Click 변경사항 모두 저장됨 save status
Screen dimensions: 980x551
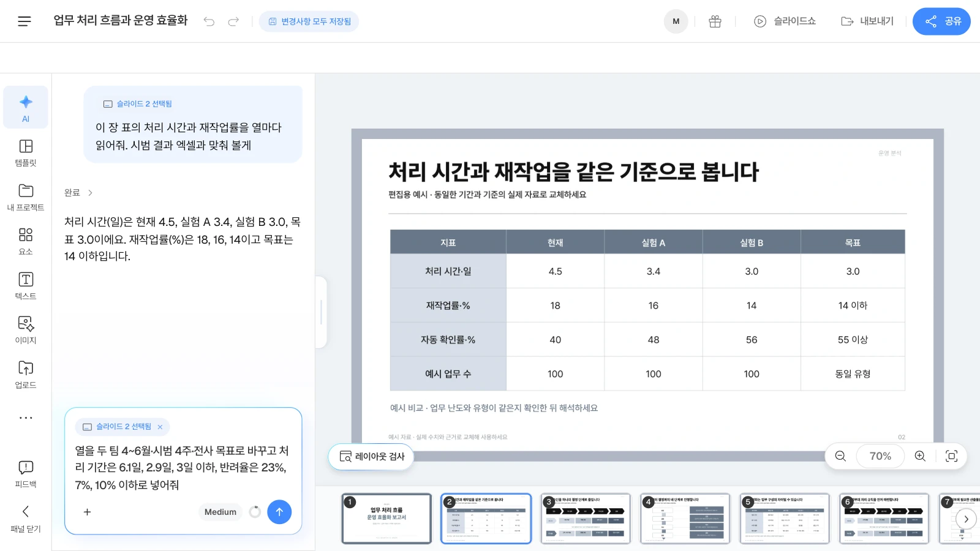pyautogui.click(x=309, y=21)
